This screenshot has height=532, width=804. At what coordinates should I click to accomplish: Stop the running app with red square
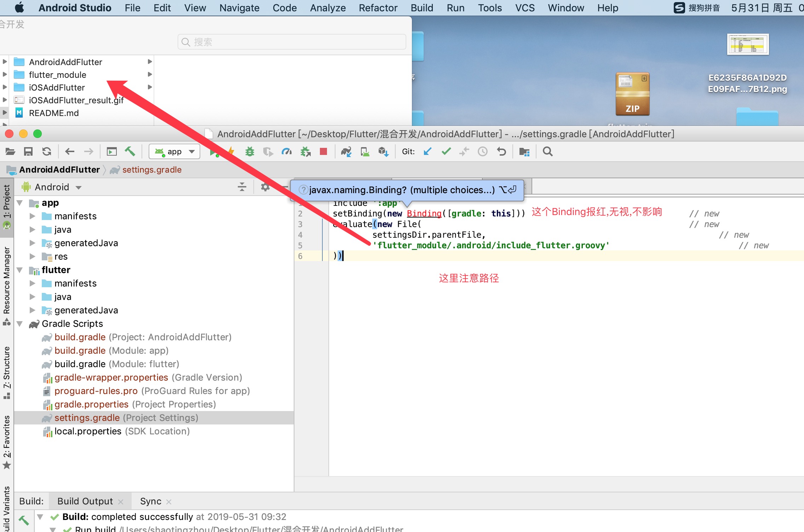point(323,152)
